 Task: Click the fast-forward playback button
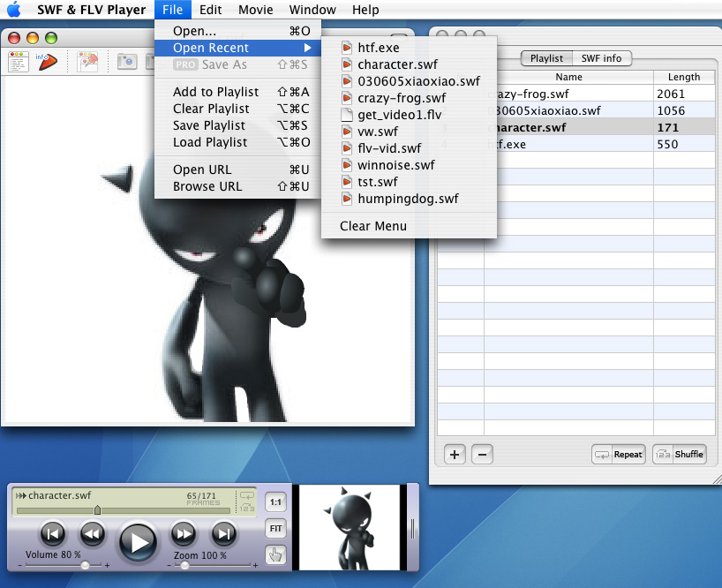click(184, 533)
